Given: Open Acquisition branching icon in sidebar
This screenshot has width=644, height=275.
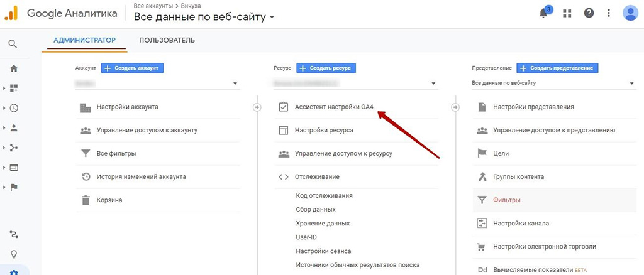Looking at the screenshot, I should tap(14, 148).
